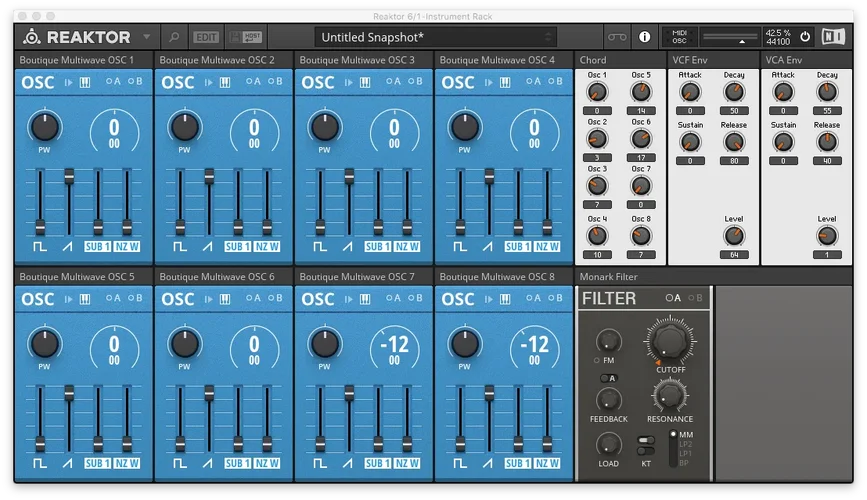867x500 pixels.
Task: Select snapshot A in OSC 8
Action: (x=534, y=298)
